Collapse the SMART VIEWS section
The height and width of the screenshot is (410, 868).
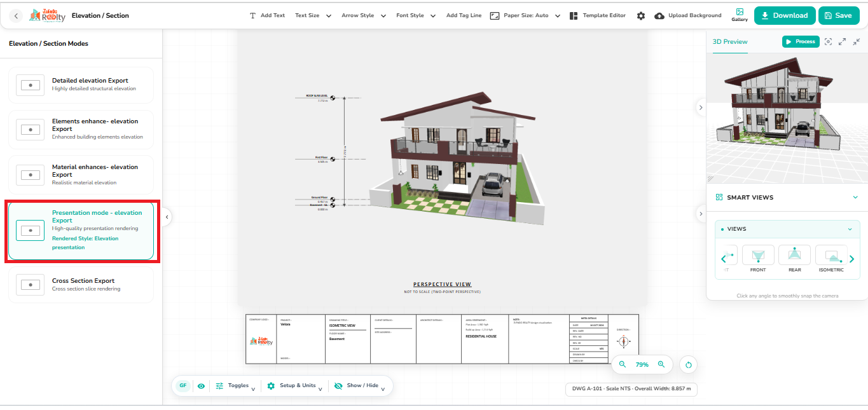point(855,198)
